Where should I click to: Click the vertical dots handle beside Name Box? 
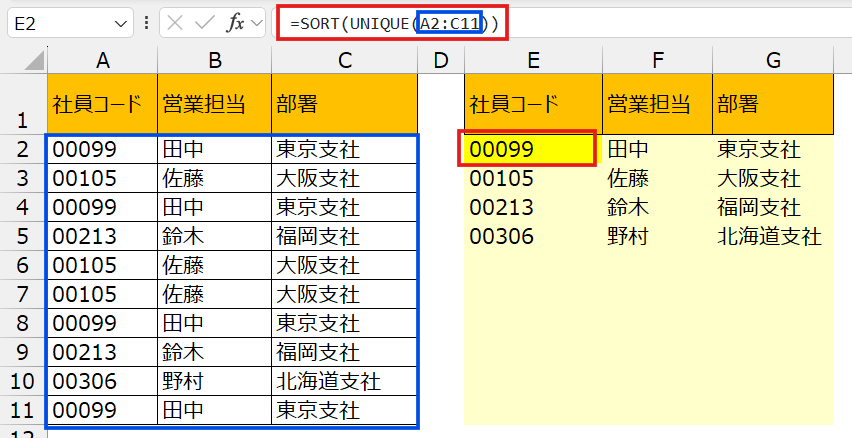pyautogui.click(x=147, y=22)
